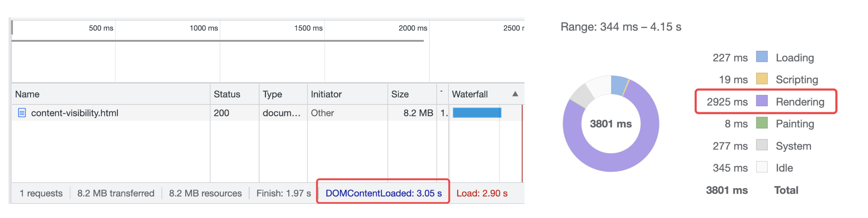Click the 1000 ms timeline marker
The image size is (868, 218).
(204, 28)
